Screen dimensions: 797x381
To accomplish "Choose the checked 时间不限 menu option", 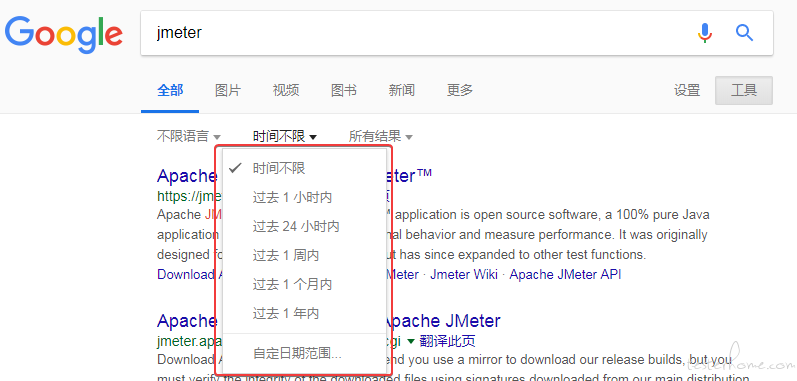I will click(304, 168).
